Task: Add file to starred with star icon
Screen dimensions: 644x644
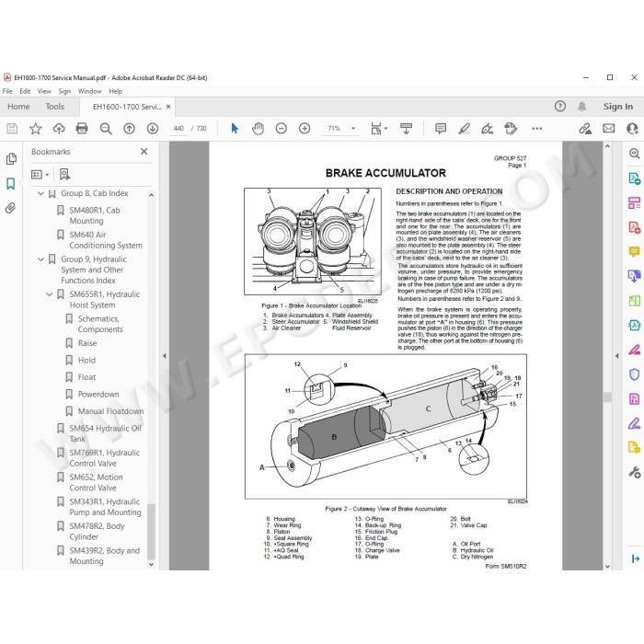Action: tap(35, 129)
